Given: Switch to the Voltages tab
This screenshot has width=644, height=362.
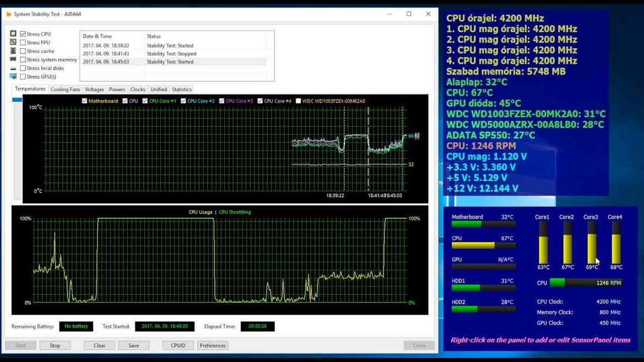Looking at the screenshot, I should point(94,89).
